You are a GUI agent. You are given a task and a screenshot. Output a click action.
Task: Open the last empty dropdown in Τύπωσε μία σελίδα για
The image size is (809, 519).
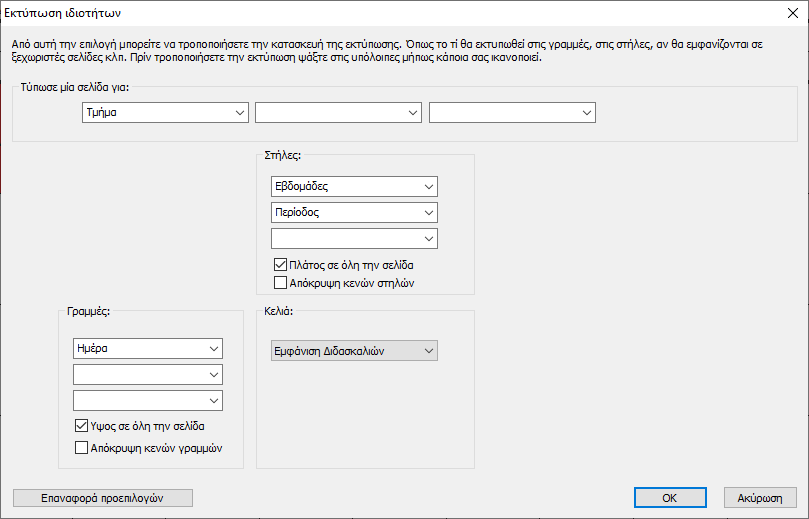tap(512, 113)
